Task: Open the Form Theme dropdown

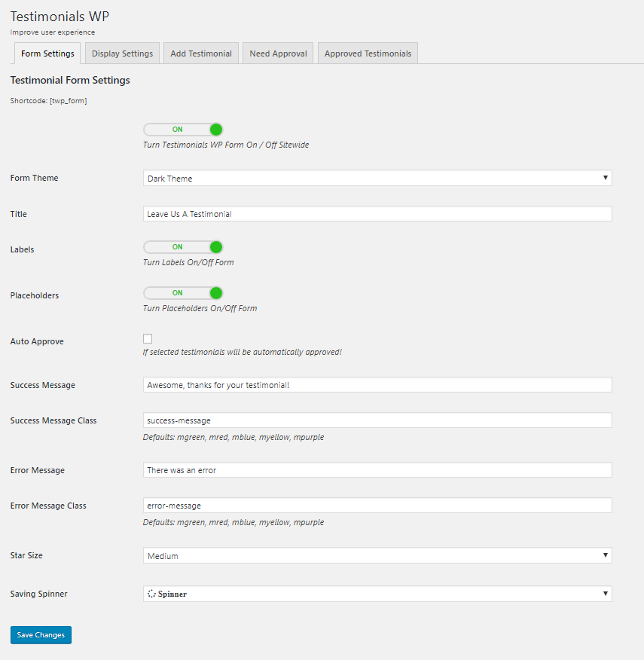Action: point(377,178)
